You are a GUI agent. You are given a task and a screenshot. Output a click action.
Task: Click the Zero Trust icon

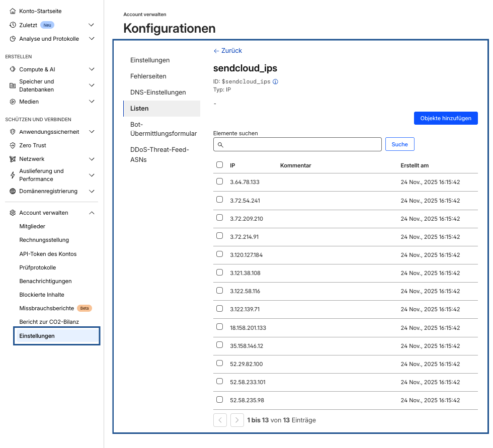tap(13, 145)
